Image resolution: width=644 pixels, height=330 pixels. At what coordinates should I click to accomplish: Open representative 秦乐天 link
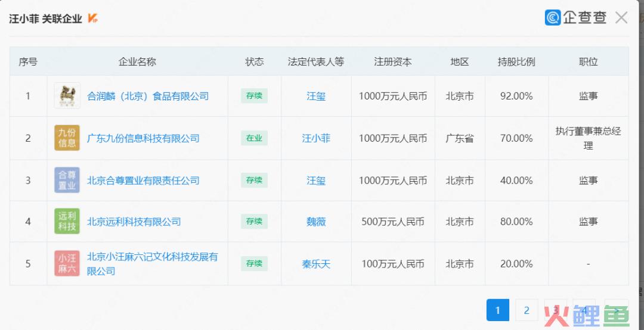(x=316, y=264)
